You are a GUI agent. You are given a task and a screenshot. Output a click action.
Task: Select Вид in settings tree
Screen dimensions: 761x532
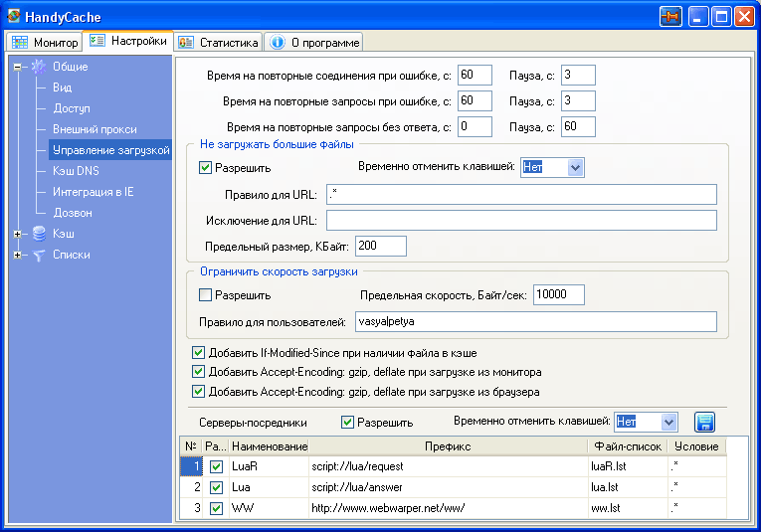click(x=62, y=88)
